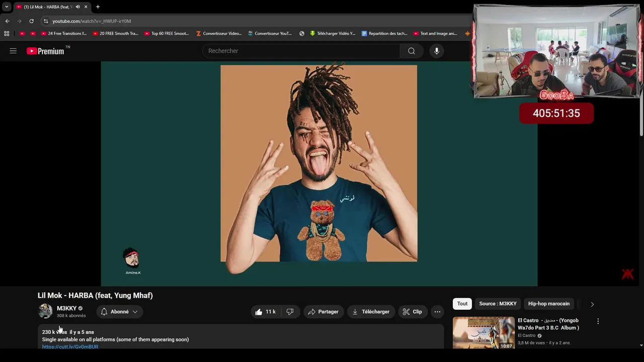Open more actions three-dot menu under video

click(x=437, y=312)
